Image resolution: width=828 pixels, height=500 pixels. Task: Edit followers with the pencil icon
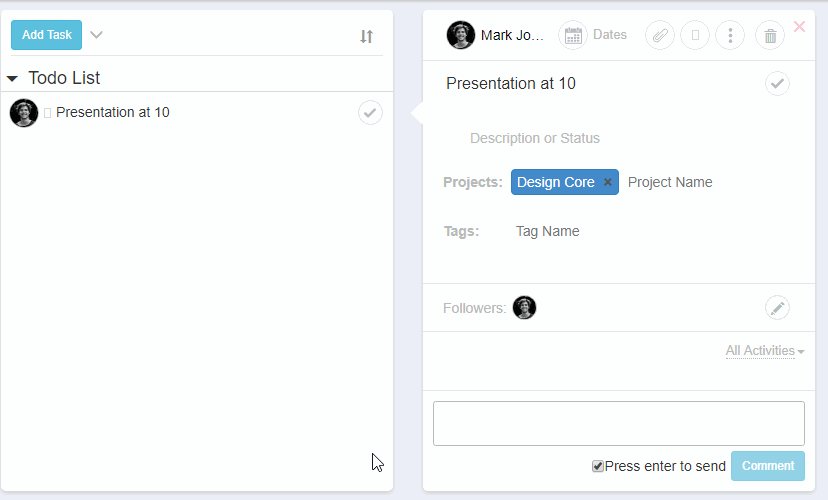click(777, 308)
